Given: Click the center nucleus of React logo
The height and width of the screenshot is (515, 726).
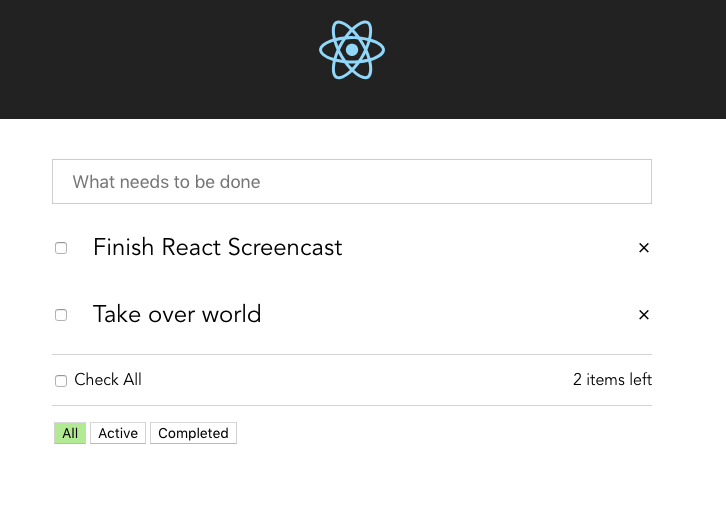Looking at the screenshot, I should (x=352, y=50).
